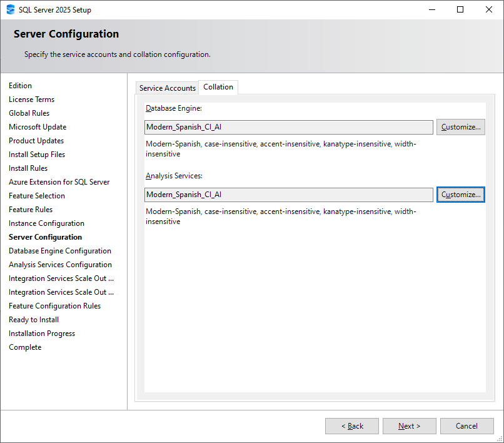Switch to the Service Accounts tab
This screenshot has height=443, width=504.
point(167,88)
